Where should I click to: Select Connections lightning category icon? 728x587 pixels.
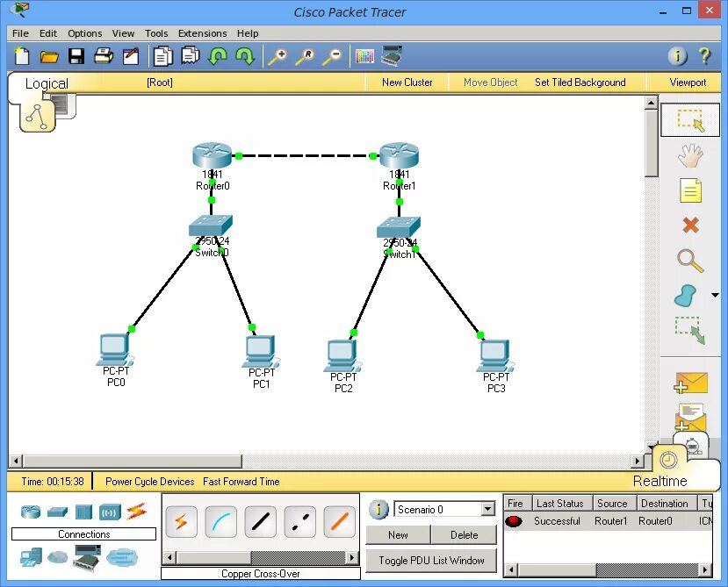136,512
